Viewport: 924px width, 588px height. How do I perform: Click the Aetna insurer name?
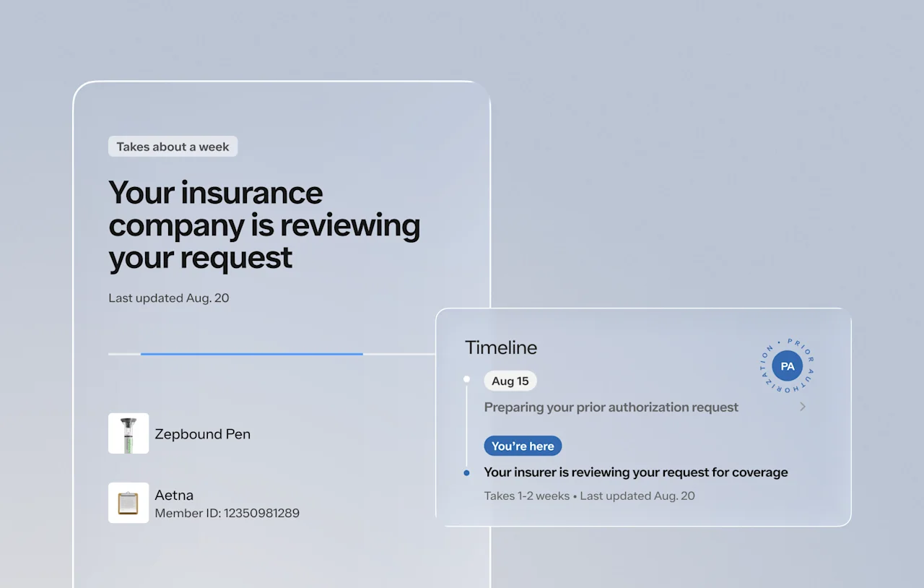(x=174, y=495)
